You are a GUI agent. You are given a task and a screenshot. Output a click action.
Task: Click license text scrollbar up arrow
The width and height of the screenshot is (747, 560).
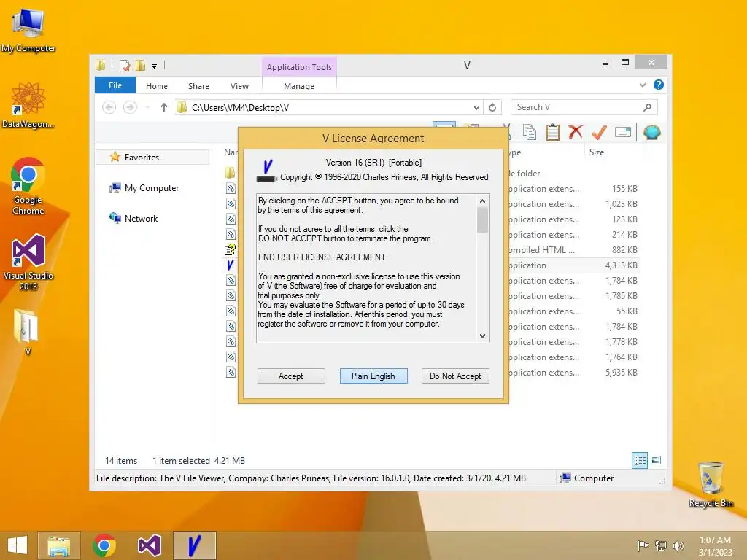click(483, 201)
